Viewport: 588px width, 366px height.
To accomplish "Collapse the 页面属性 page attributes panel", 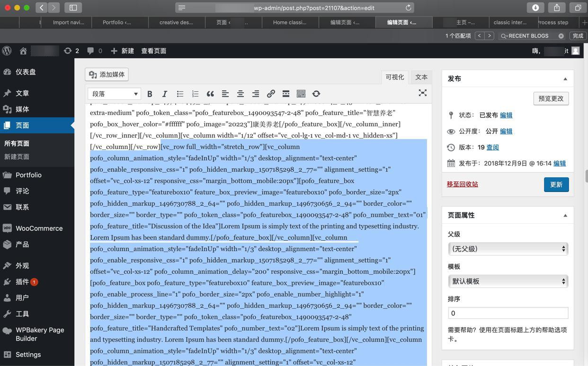I will [x=565, y=216].
